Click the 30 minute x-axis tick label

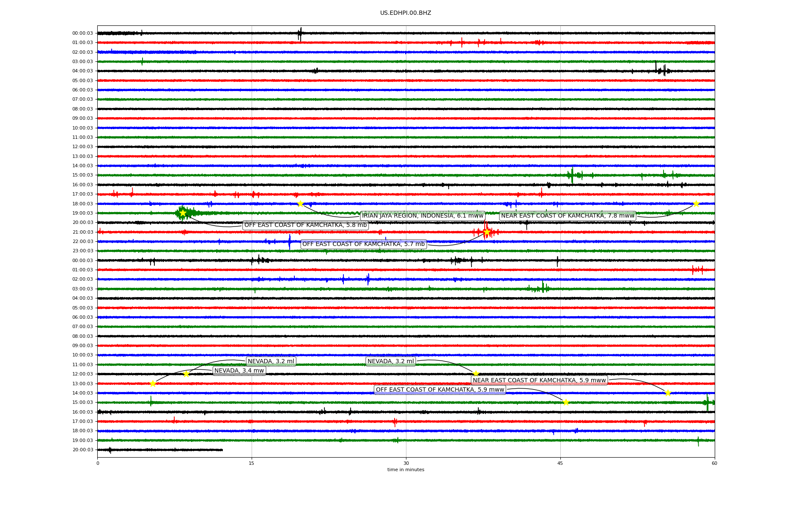tap(406, 463)
